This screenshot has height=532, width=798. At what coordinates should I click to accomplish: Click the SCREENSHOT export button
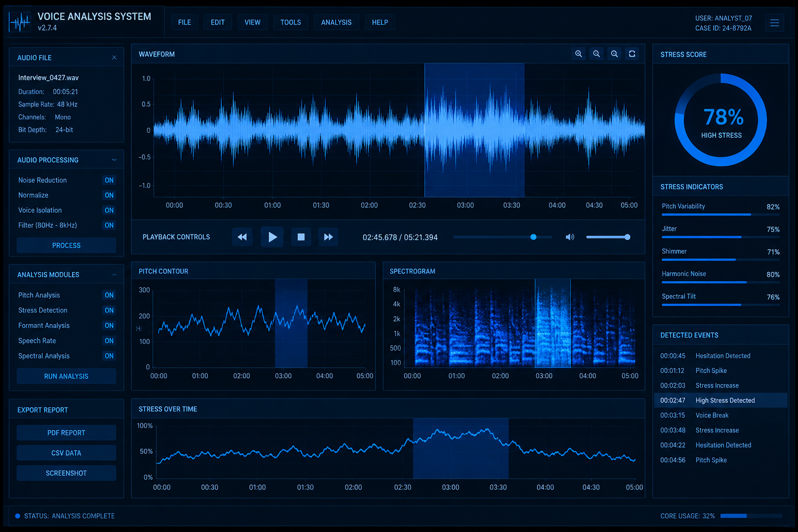click(x=66, y=473)
